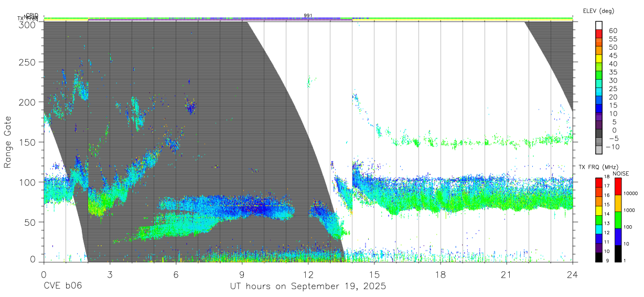Pick the green TX FRQ swatch between 13 and 14

pos(598,219)
